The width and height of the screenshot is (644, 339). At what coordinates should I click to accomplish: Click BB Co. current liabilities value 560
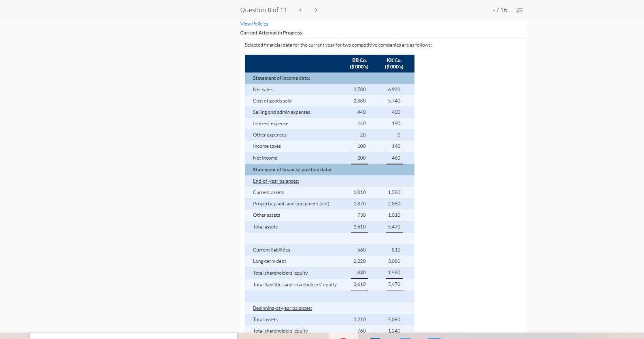pyautogui.click(x=361, y=250)
